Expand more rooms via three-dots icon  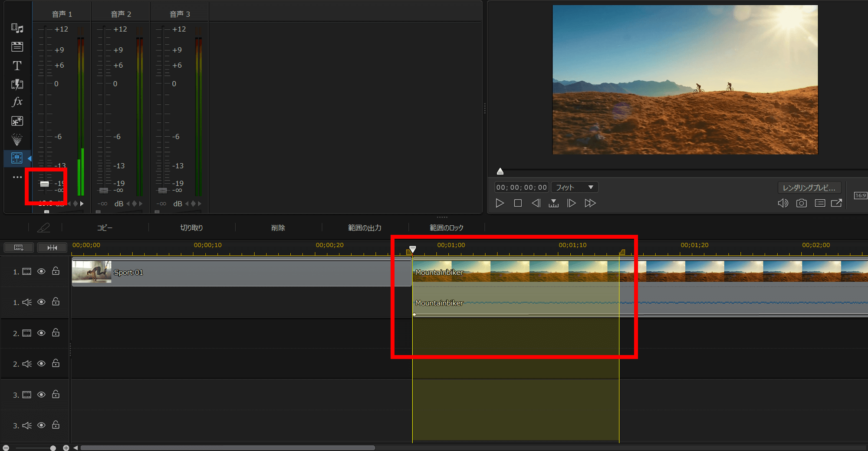tap(17, 177)
